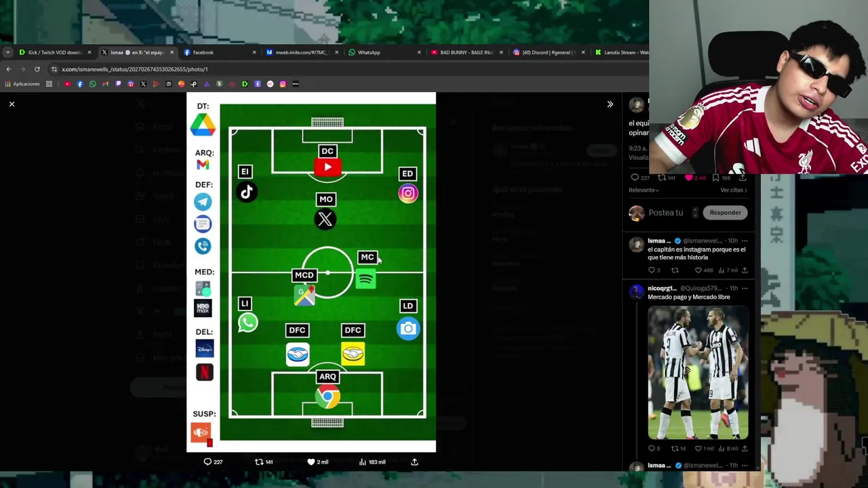868x488 pixels.
Task: Reply to nicoqrg1's post showing 5 replies
Action: (654, 448)
